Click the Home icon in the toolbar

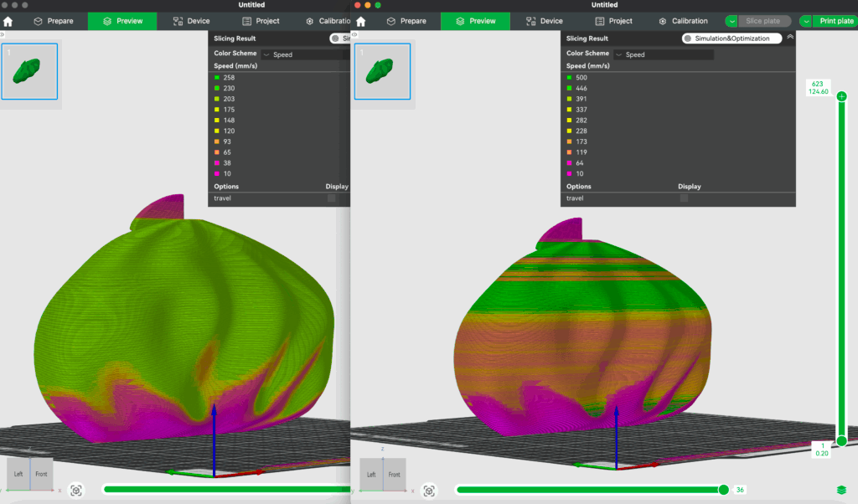(x=360, y=21)
